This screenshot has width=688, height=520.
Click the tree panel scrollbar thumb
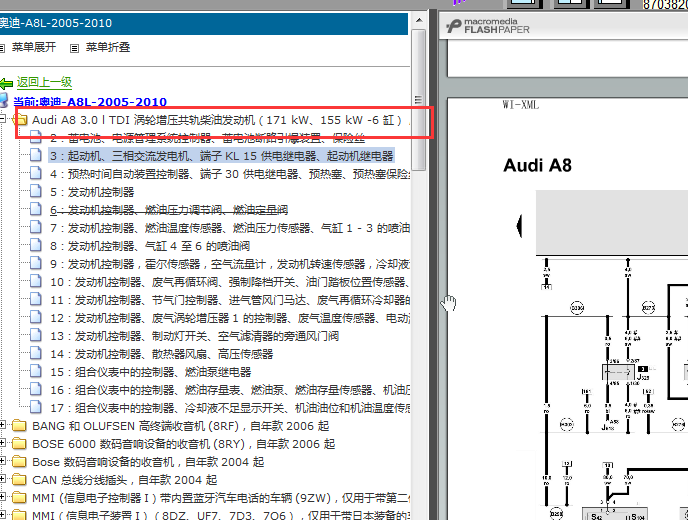(x=419, y=100)
